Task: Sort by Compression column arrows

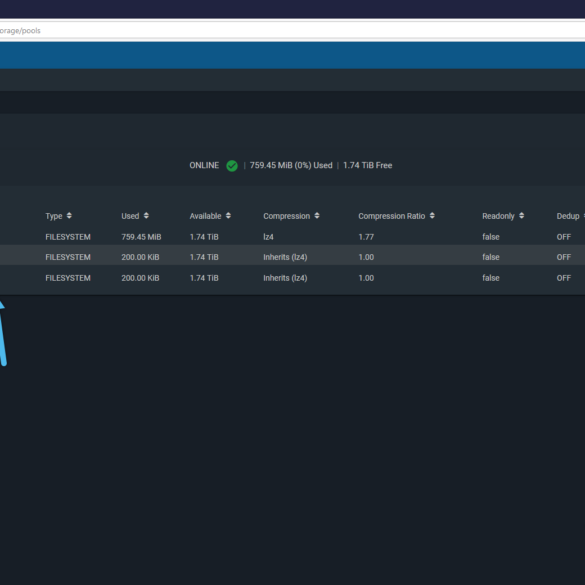Action: (317, 216)
